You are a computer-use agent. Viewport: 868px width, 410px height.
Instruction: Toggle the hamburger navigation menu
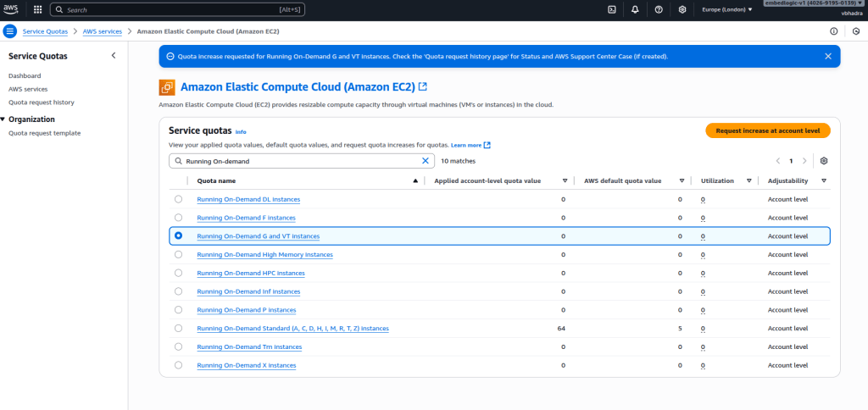coord(10,31)
